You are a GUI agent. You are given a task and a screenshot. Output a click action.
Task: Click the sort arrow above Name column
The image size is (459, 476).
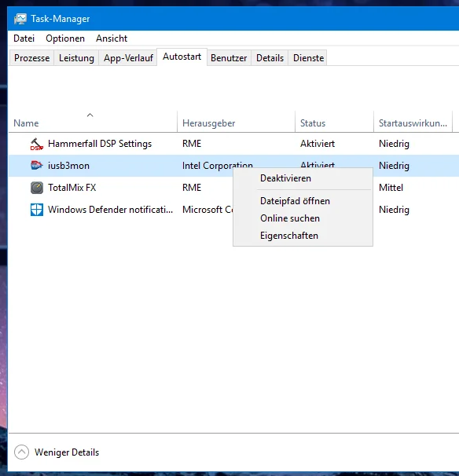coord(90,115)
